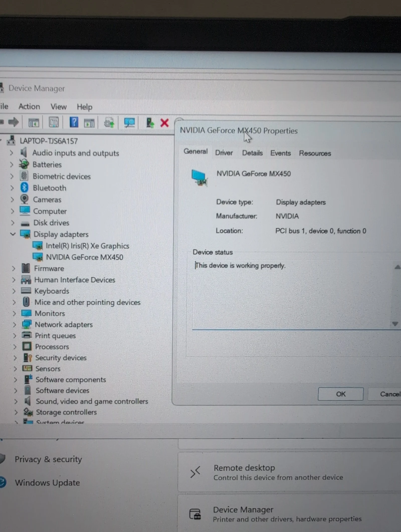Click the Audio inputs and outputs speaker icon

pyautogui.click(x=24, y=152)
